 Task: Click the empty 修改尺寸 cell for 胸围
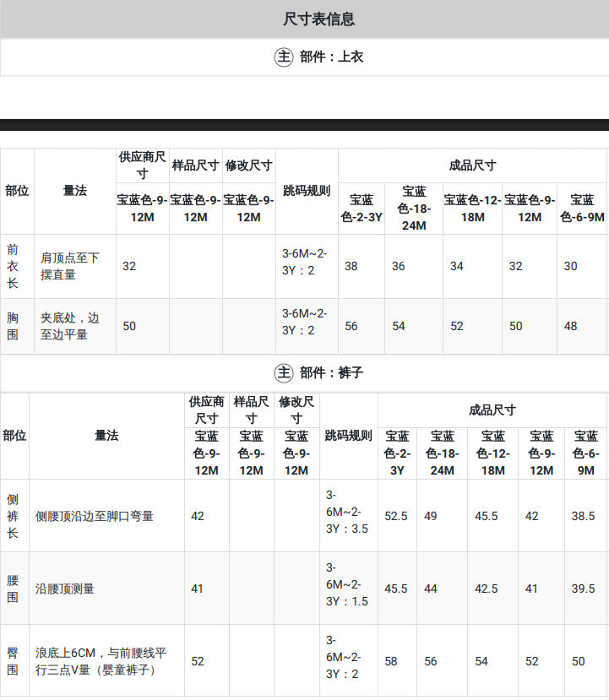(248, 326)
